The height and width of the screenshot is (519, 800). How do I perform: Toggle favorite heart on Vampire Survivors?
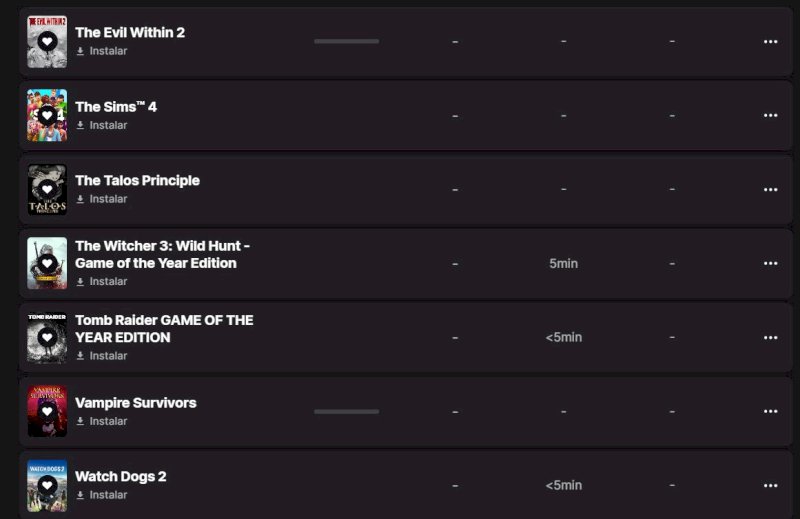pos(47,412)
